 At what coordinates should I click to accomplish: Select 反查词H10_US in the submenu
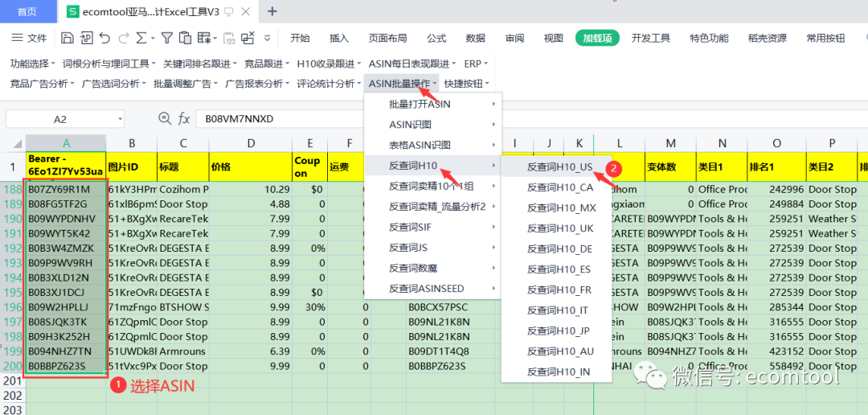[557, 166]
